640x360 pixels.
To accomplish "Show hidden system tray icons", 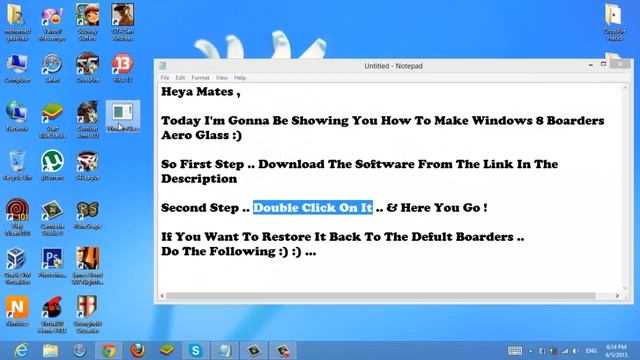I will (531, 351).
